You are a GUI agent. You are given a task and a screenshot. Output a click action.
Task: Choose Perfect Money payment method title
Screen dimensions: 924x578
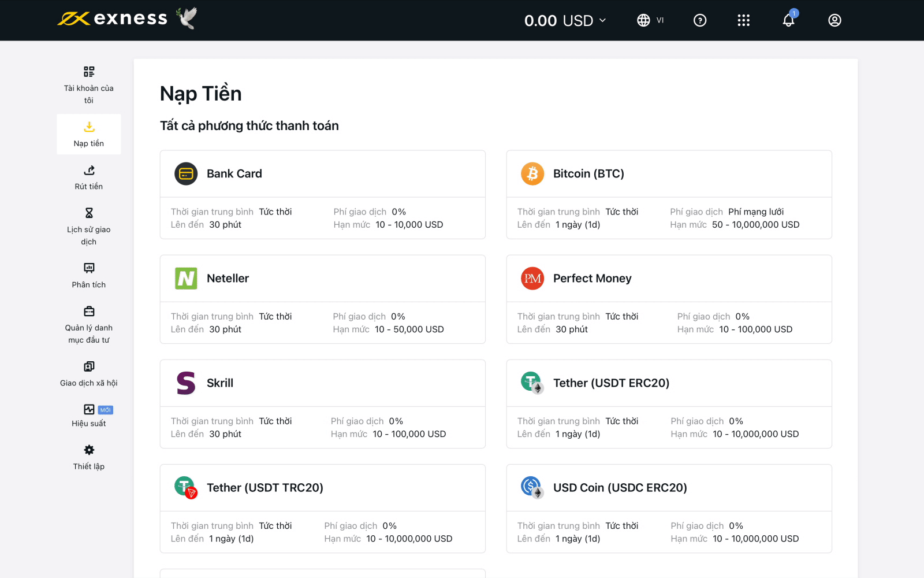pyautogui.click(x=593, y=279)
